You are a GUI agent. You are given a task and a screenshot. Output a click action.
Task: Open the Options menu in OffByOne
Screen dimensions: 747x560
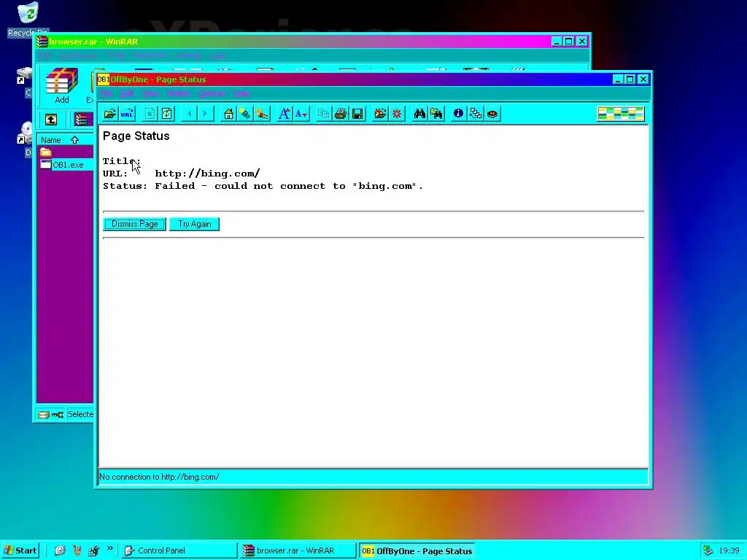212,94
